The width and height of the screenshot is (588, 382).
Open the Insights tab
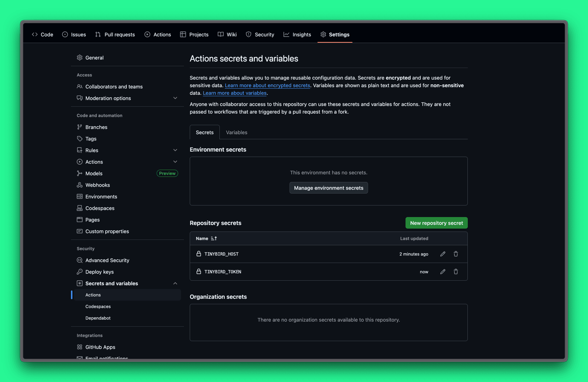297,34
